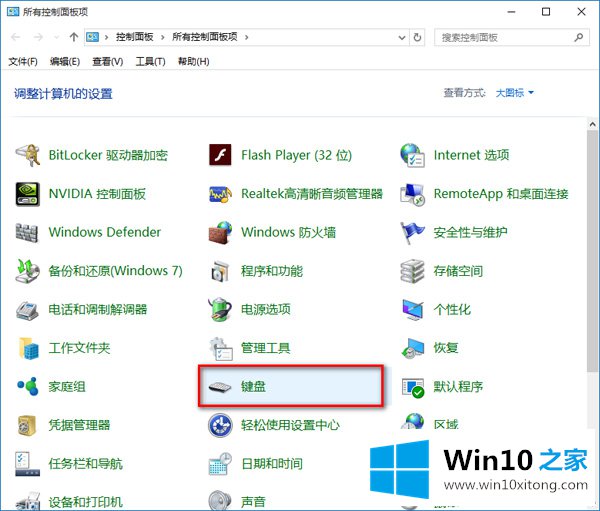The image size is (600, 511).
Task: Open the recent locations dropdown arrow
Action: 57,37
